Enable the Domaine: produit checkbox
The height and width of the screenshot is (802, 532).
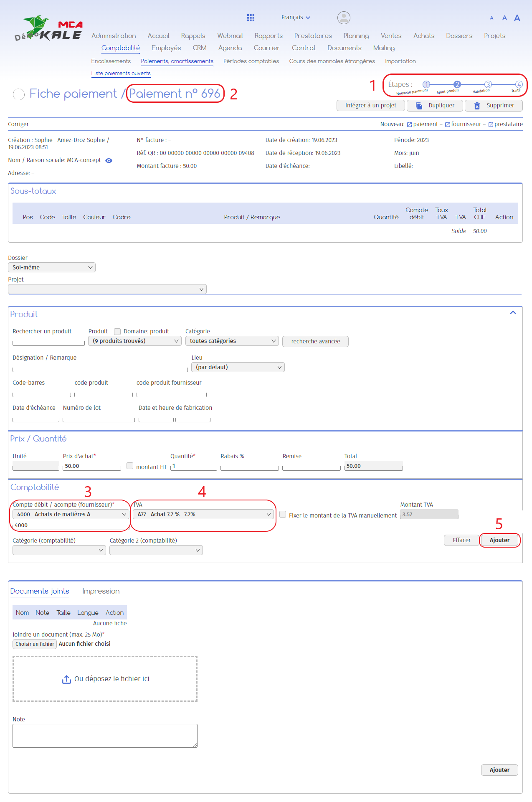point(117,332)
